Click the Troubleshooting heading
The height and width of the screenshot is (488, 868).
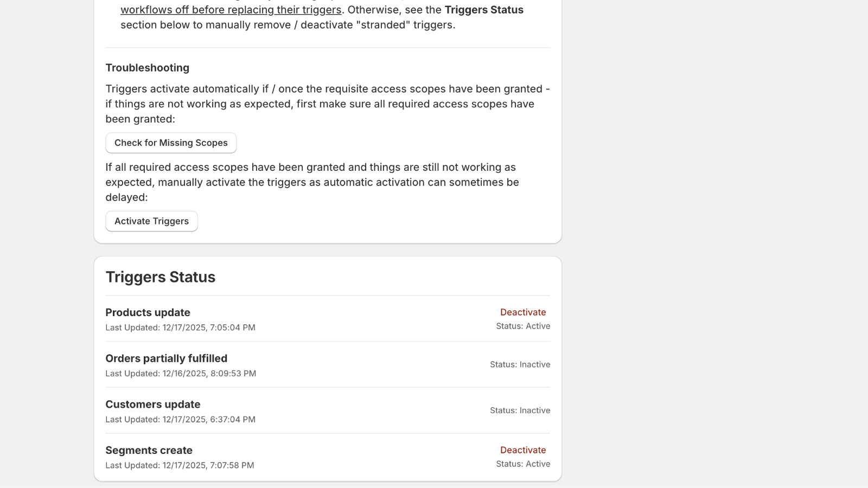[x=147, y=67]
